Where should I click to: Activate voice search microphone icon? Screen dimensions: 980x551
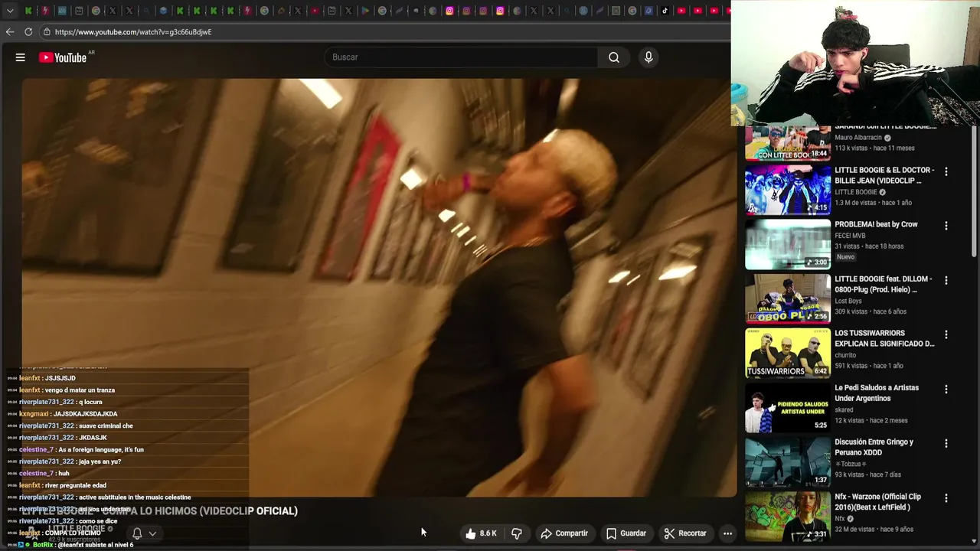[648, 57]
